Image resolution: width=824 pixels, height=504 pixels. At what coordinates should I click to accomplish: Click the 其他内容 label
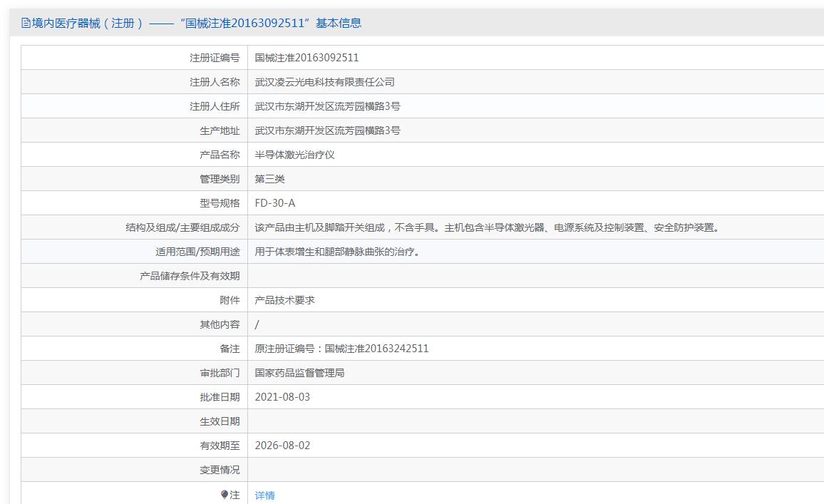click(x=220, y=324)
